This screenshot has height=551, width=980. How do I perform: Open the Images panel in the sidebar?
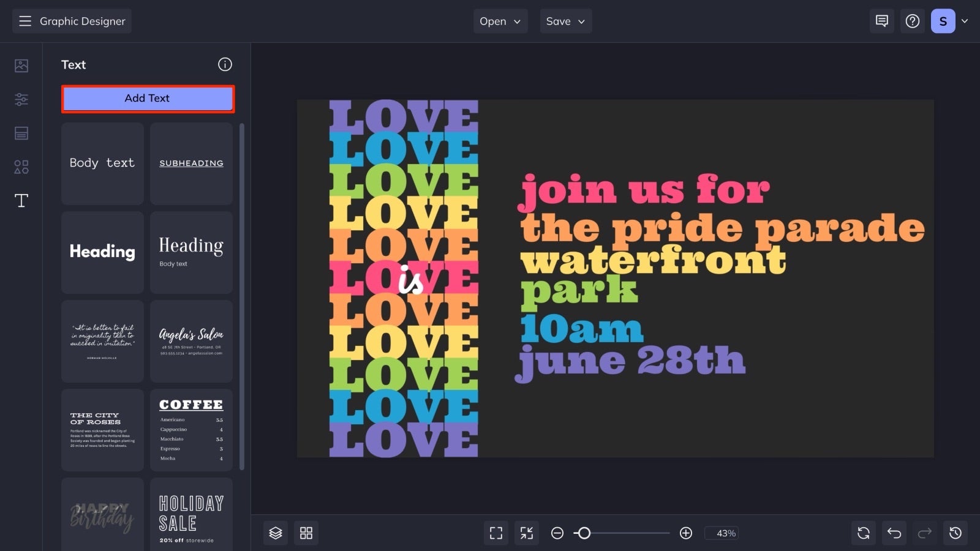pos(21,66)
